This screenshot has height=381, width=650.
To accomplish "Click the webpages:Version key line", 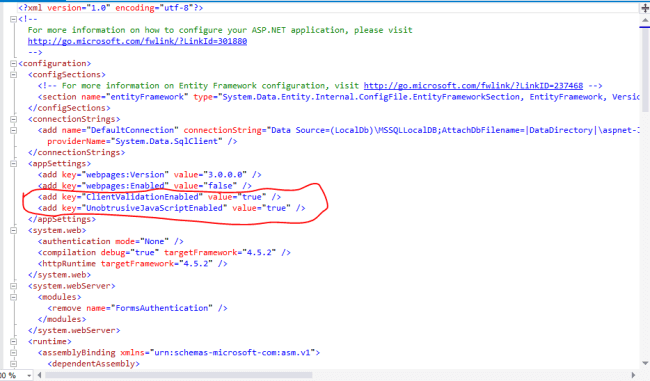I will pos(150,175).
